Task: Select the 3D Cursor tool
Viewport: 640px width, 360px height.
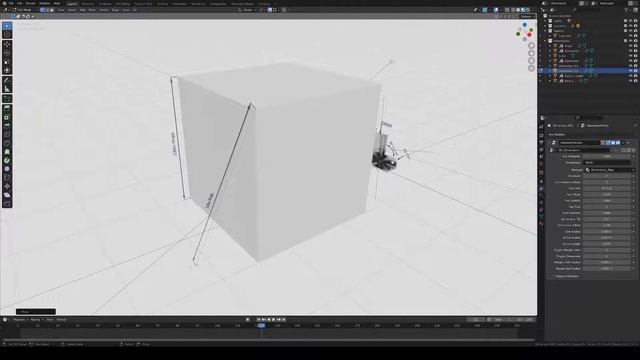Action: coord(7,34)
